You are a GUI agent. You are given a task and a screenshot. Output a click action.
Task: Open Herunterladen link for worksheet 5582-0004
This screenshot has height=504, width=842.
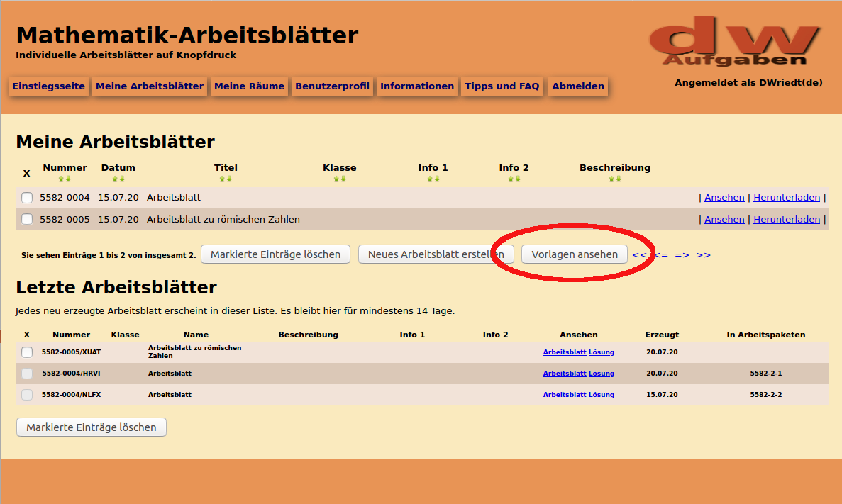coord(787,198)
